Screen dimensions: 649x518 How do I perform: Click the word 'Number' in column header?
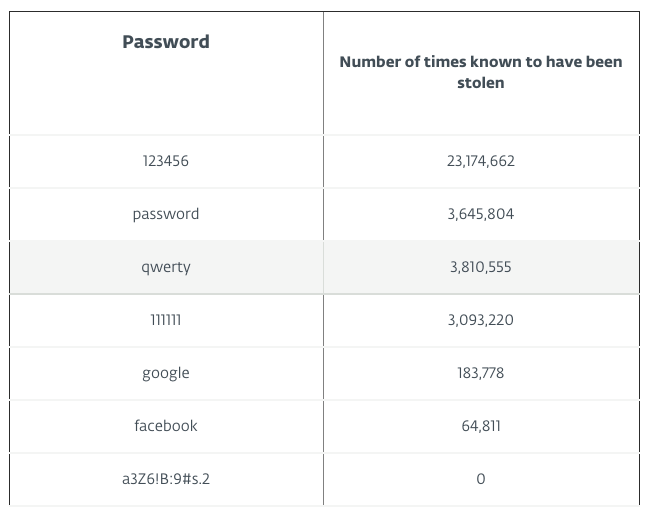[371, 62]
